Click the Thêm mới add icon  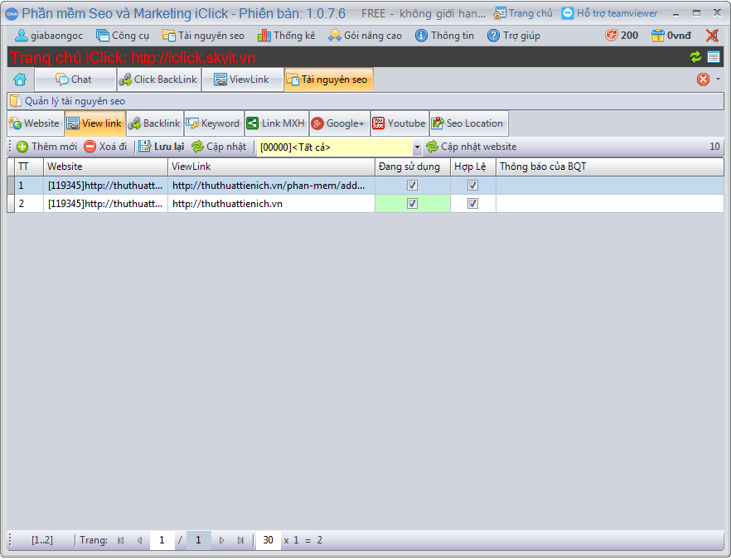[22, 147]
